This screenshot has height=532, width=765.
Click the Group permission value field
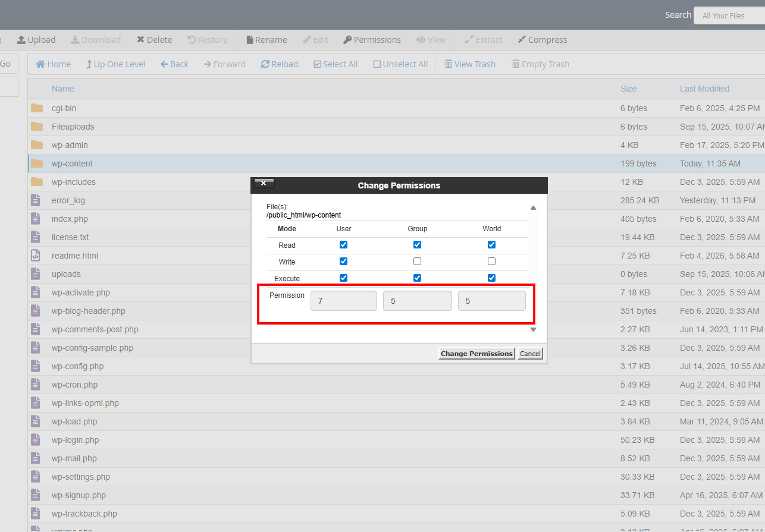[418, 301]
